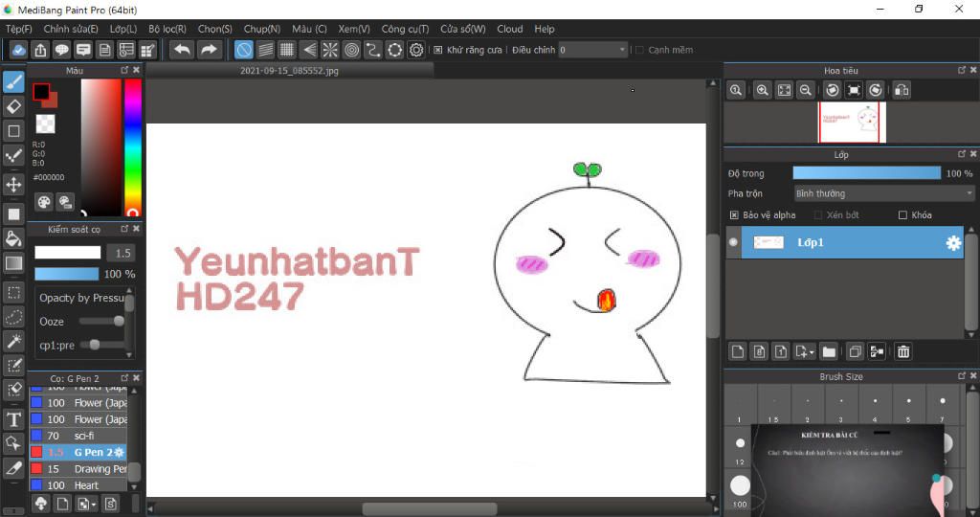Viewport: 980px width, 517px height.
Task: Click brush size value 1.5 field
Action: 122,253
